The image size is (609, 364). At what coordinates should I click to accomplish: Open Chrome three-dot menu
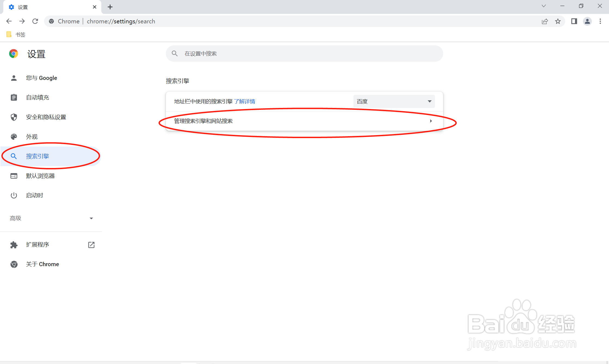[600, 21]
